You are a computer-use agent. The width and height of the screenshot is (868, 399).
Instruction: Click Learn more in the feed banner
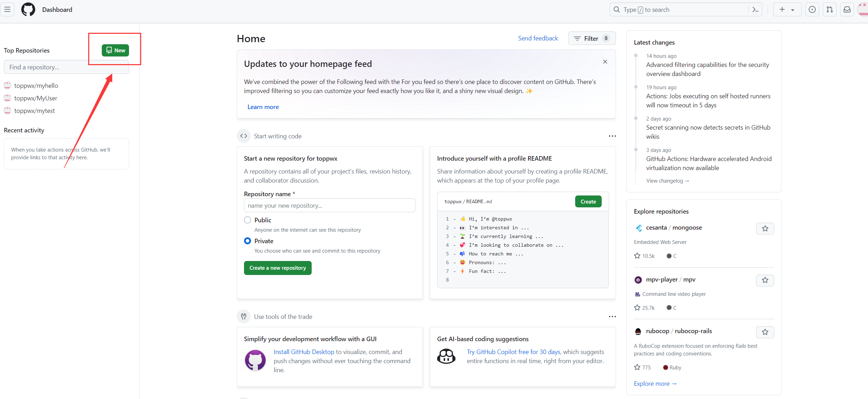coord(263,107)
